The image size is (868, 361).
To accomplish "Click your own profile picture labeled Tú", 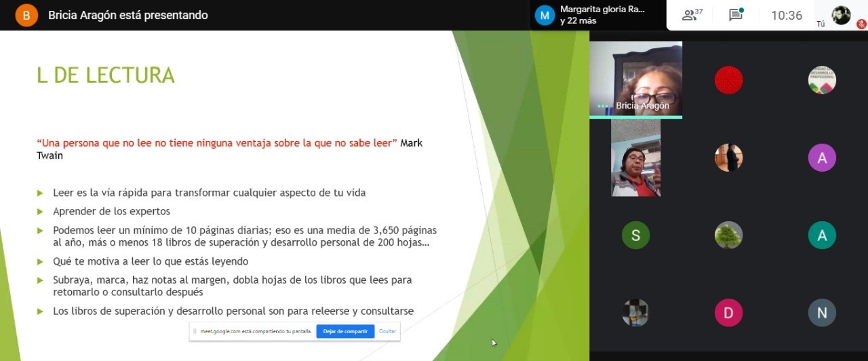I will click(x=841, y=15).
